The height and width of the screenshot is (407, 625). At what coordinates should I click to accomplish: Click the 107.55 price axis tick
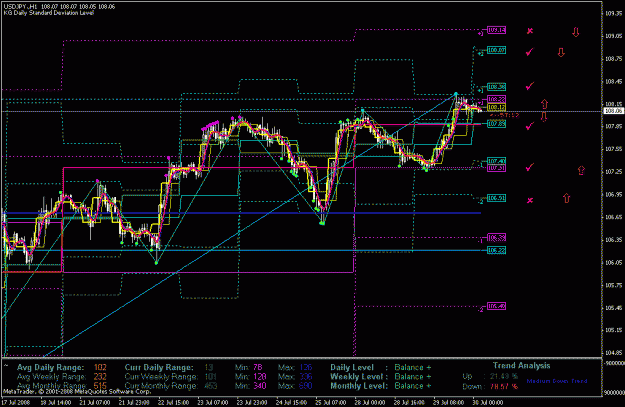pos(613,149)
